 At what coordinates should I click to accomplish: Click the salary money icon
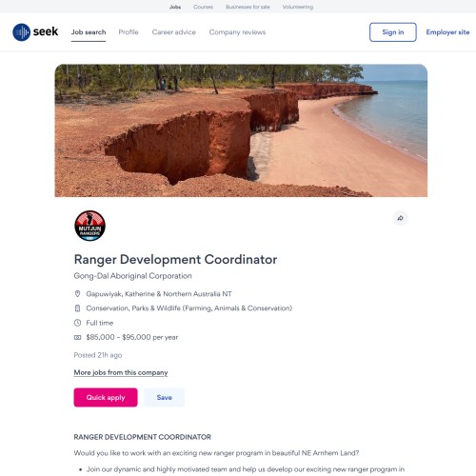click(77, 337)
